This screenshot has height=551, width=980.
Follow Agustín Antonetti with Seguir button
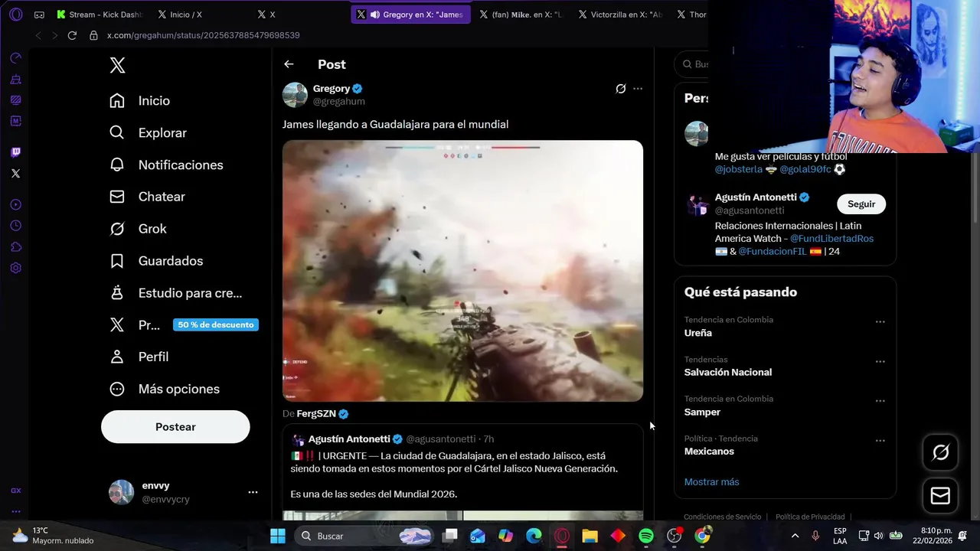coord(861,204)
